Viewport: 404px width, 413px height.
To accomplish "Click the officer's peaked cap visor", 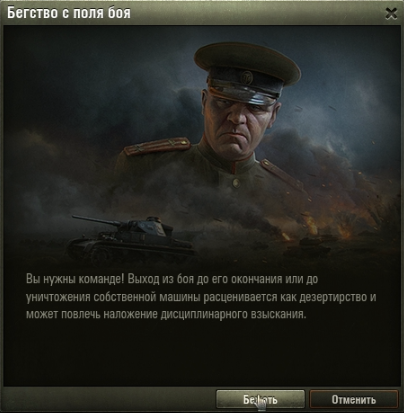I will (x=245, y=95).
